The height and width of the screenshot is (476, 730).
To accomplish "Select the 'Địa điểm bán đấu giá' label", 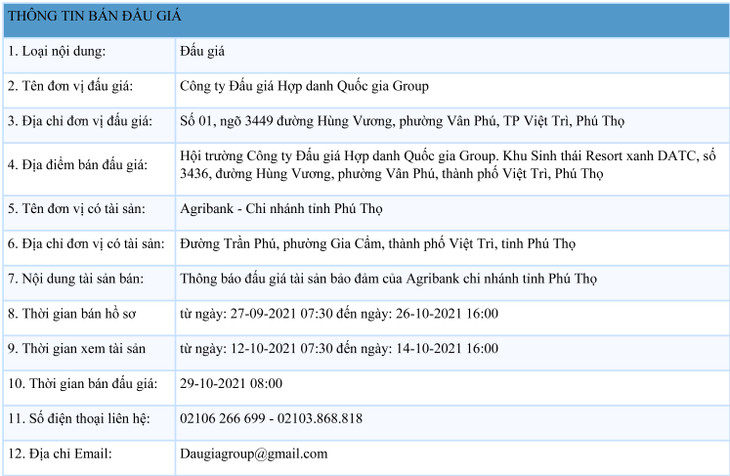I will (x=84, y=165).
